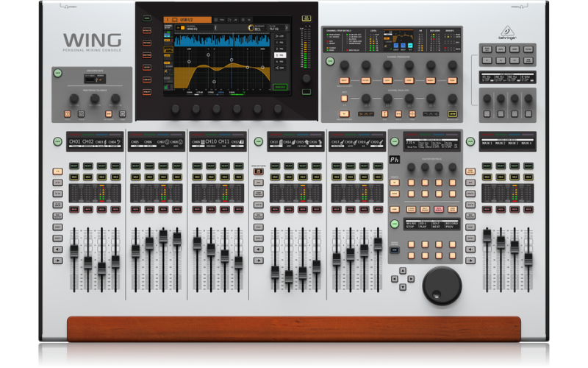588x368 pixels.
Task: Click the large black jog wheel
Action: [x=442, y=286]
